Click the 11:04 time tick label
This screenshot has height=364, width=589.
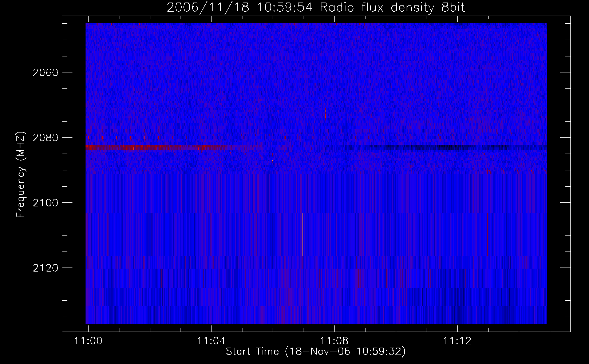click(x=211, y=341)
